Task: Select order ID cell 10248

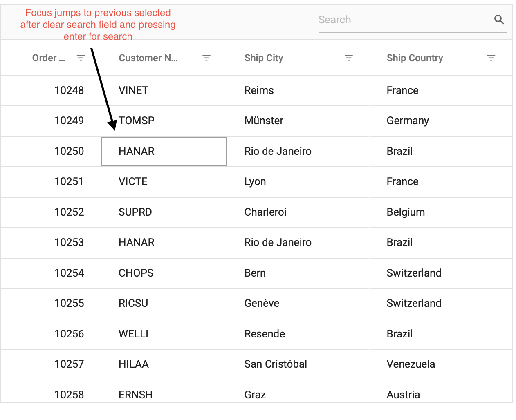Action: (x=69, y=90)
